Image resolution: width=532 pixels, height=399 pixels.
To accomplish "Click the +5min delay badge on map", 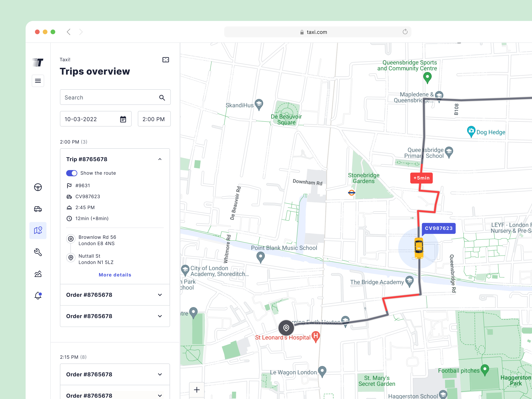I will pos(421,178).
